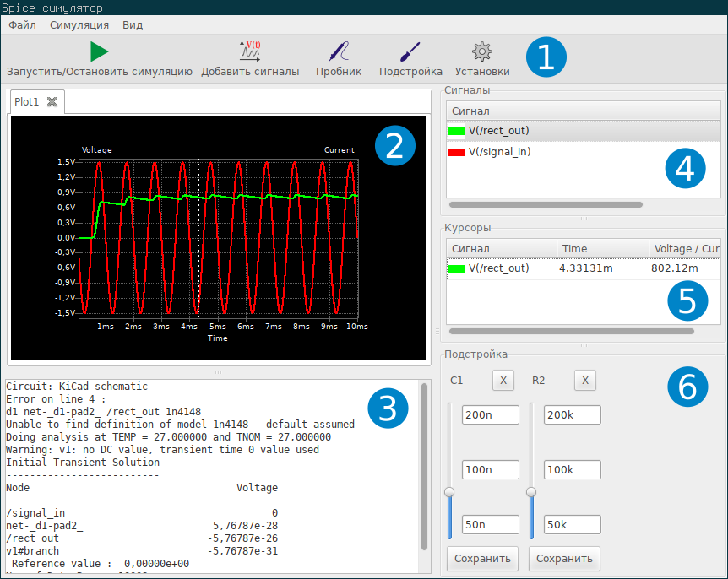
Task: Close the Plot1 tab with X icon
Action: click(x=52, y=102)
